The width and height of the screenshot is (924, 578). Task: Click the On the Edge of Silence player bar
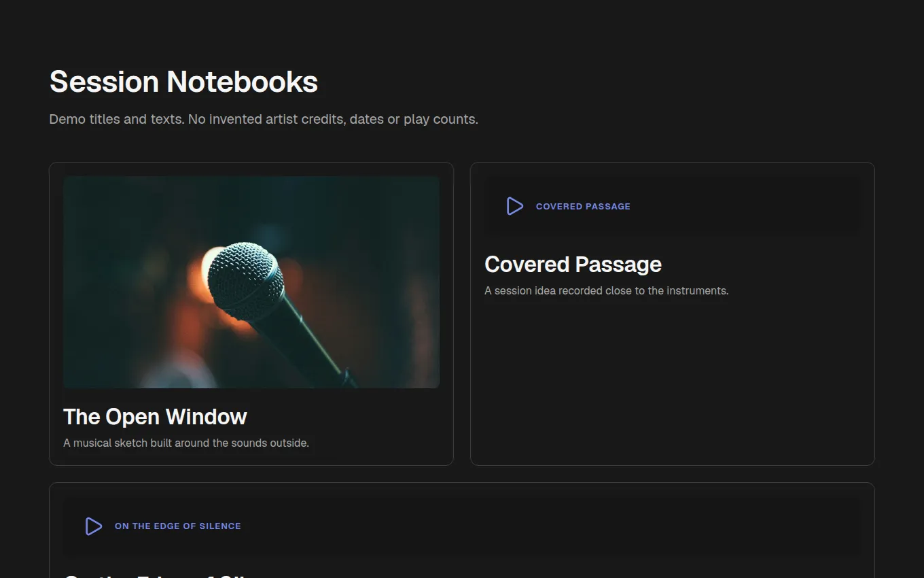point(461,526)
